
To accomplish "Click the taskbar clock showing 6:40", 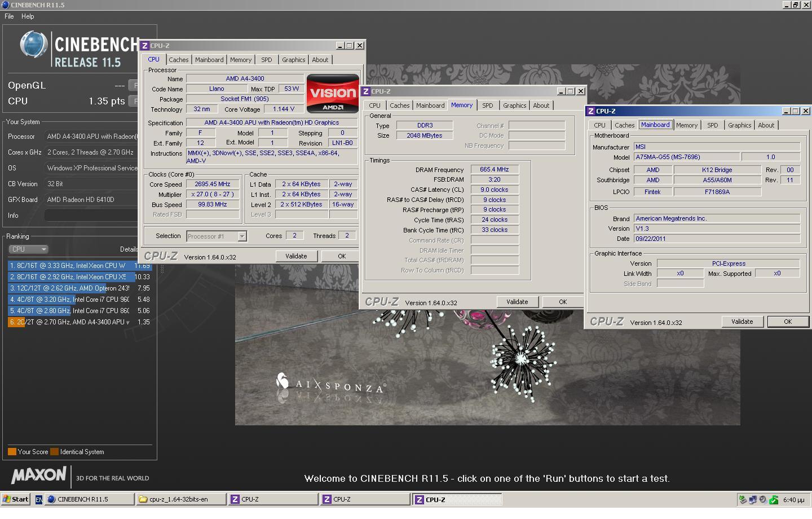I will point(793,500).
